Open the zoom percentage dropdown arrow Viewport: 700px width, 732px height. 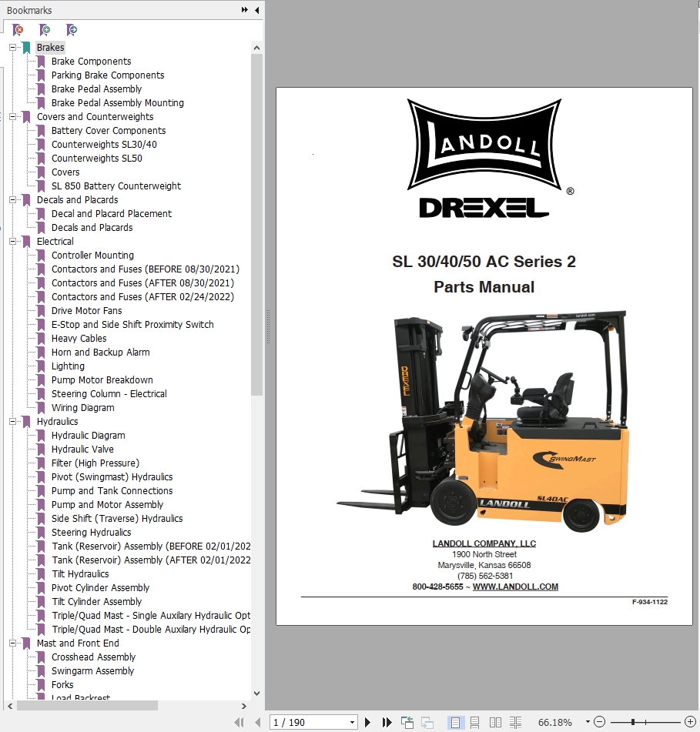point(588,722)
